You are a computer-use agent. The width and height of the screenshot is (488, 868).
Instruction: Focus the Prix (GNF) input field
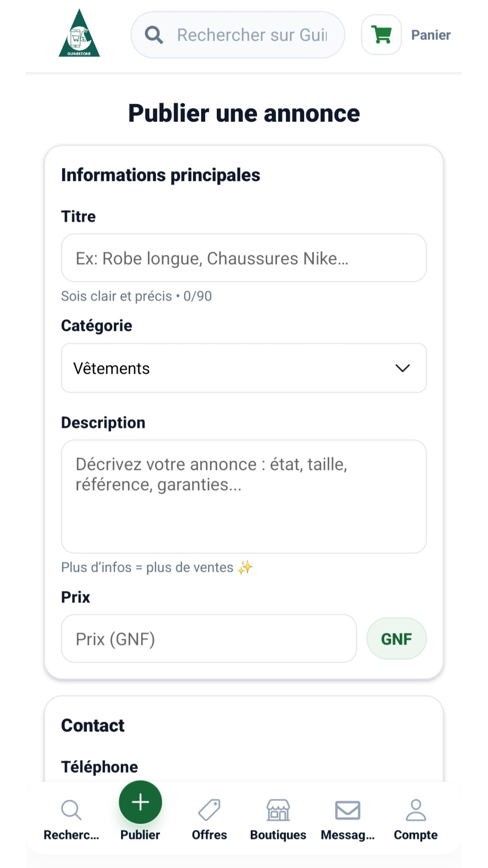209,639
